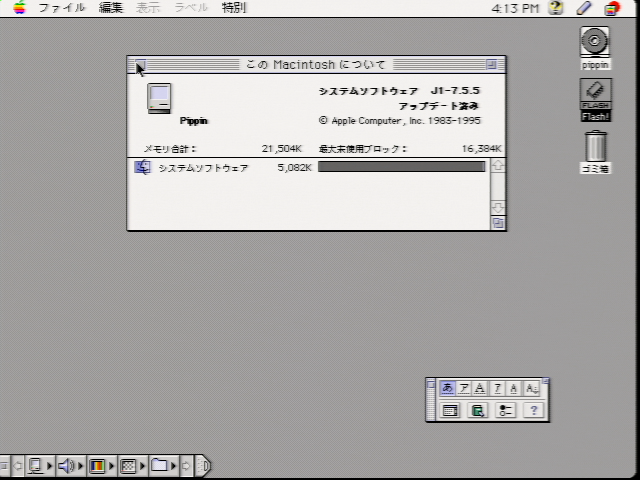Open the Apple menu

(x=19, y=7)
